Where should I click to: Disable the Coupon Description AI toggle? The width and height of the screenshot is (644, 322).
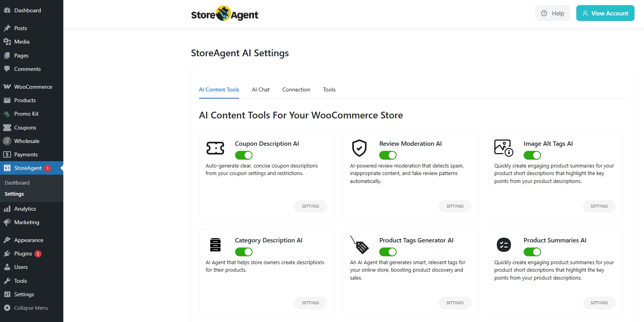pos(244,155)
